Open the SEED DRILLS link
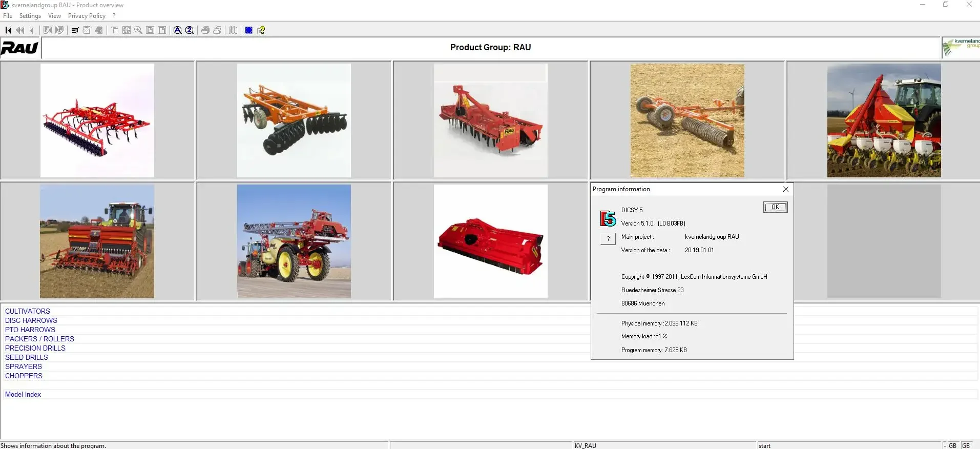The width and height of the screenshot is (980, 449). pos(27,357)
